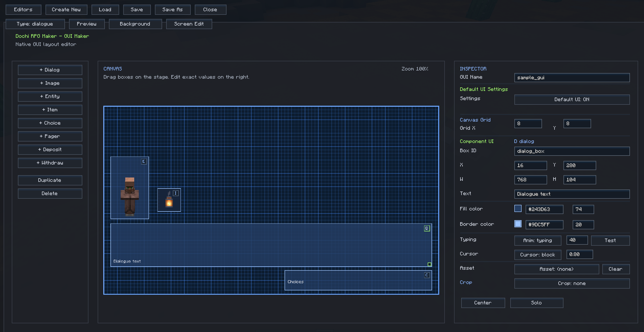Toggle the Default UI: ON setting
Viewport: 644px width, 332px height.
[572, 100]
